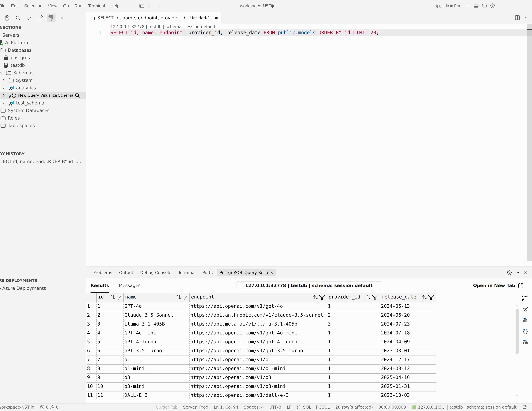
Task: Open results panel settings gear
Action: 509,273
